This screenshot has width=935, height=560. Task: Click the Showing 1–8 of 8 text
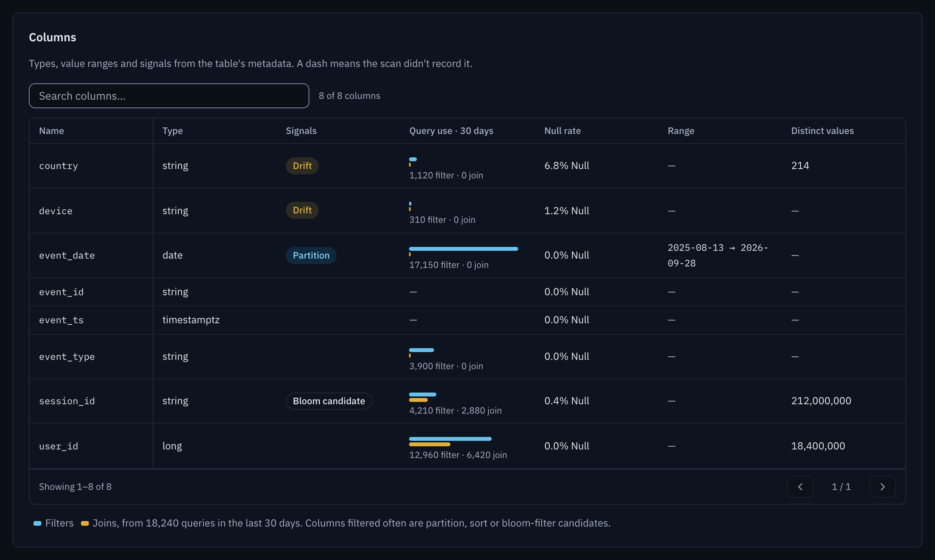pos(75,487)
